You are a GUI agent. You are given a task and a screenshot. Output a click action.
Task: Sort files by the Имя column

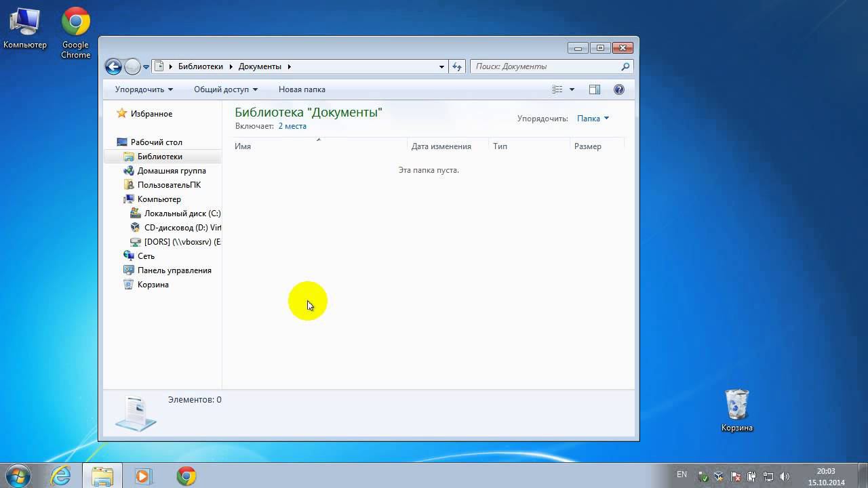[x=319, y=146]
